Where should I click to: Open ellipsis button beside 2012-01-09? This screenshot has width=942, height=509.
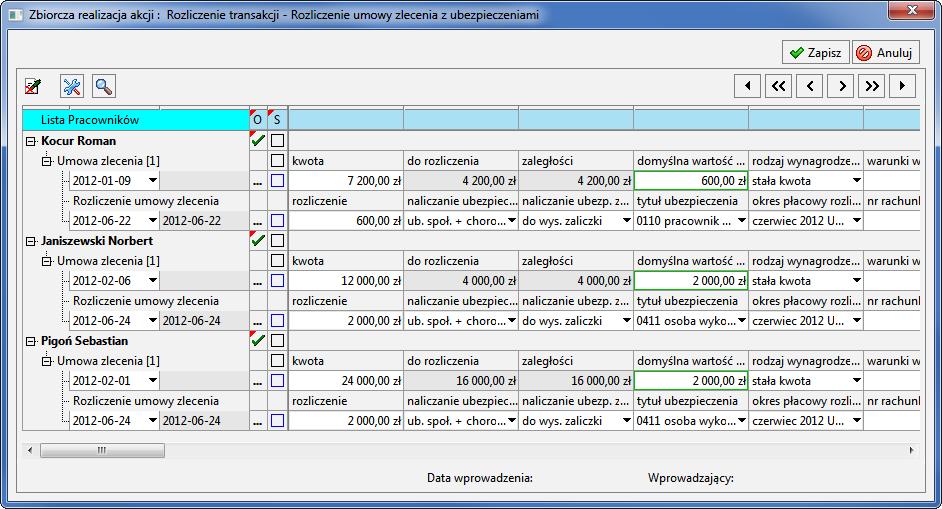click(x=258, y=181)
